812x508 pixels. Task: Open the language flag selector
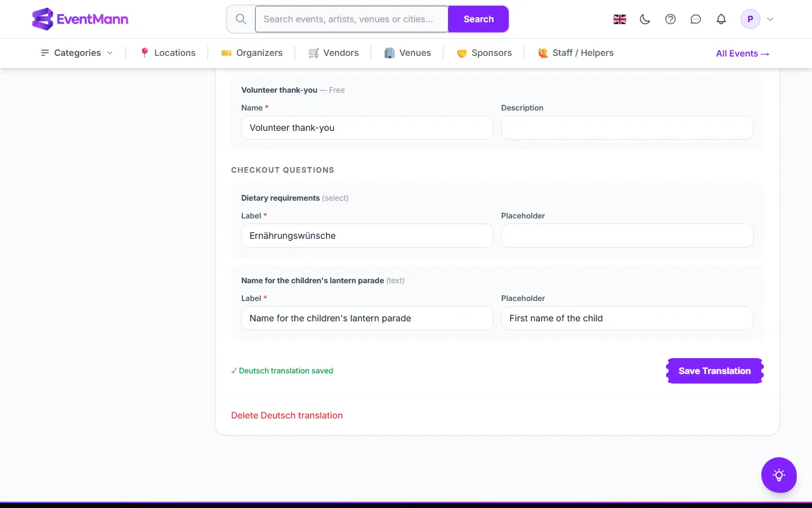click(x=620, y=19)
